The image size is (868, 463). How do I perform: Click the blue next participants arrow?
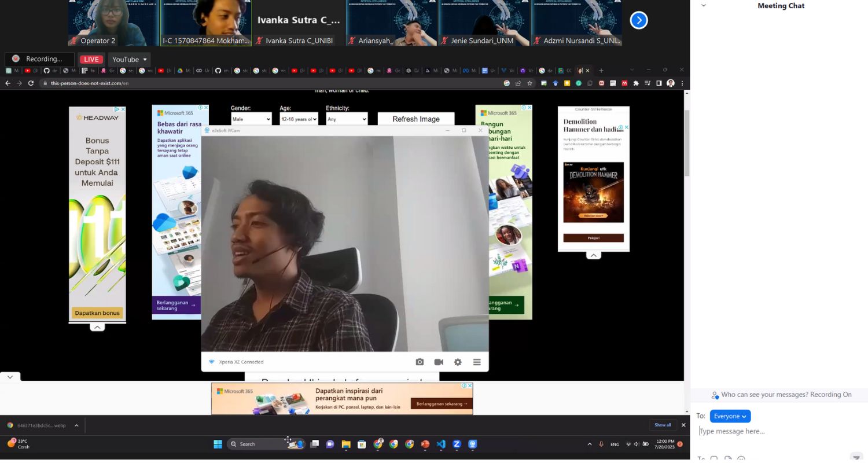point(638,20)
